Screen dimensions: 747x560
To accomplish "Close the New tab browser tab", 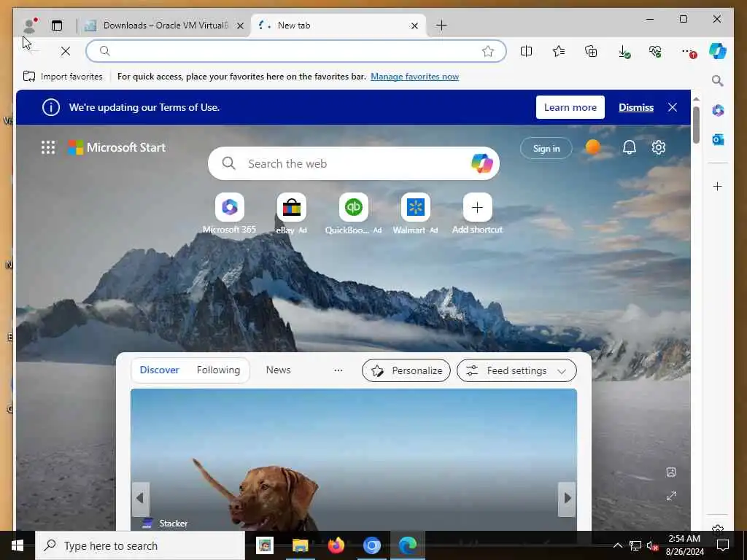I will point(414,26).
